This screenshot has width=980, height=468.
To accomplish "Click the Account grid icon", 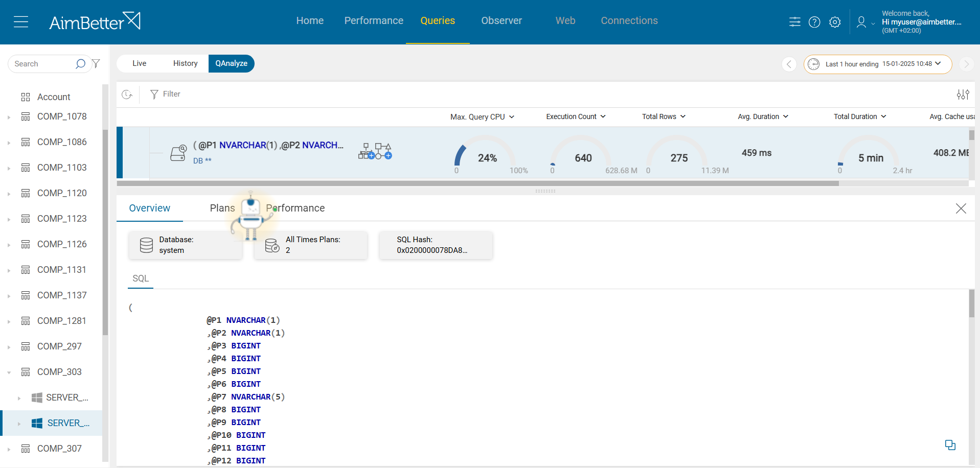I will click(x=26, y=97).
